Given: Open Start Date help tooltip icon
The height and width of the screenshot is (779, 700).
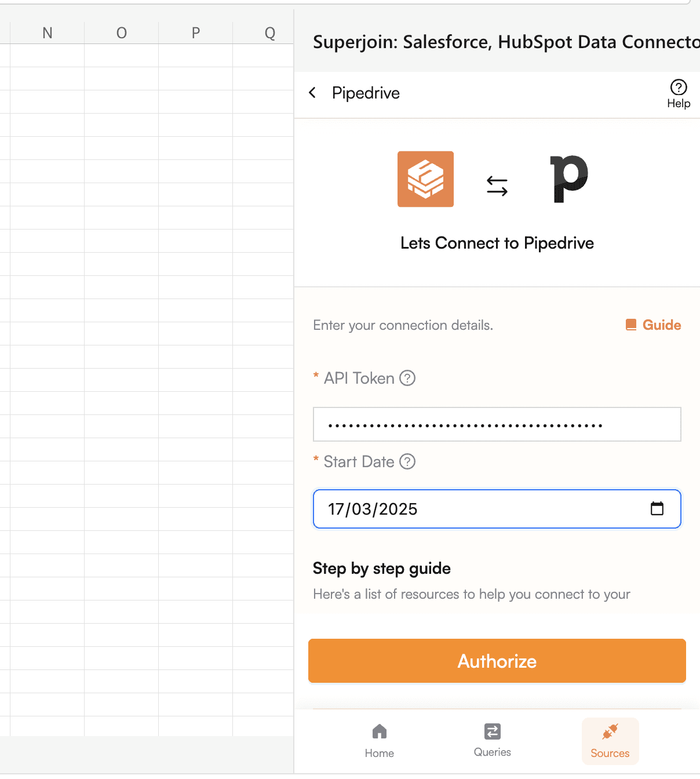Looking at the screenshot, I should [x=407, y=461].
